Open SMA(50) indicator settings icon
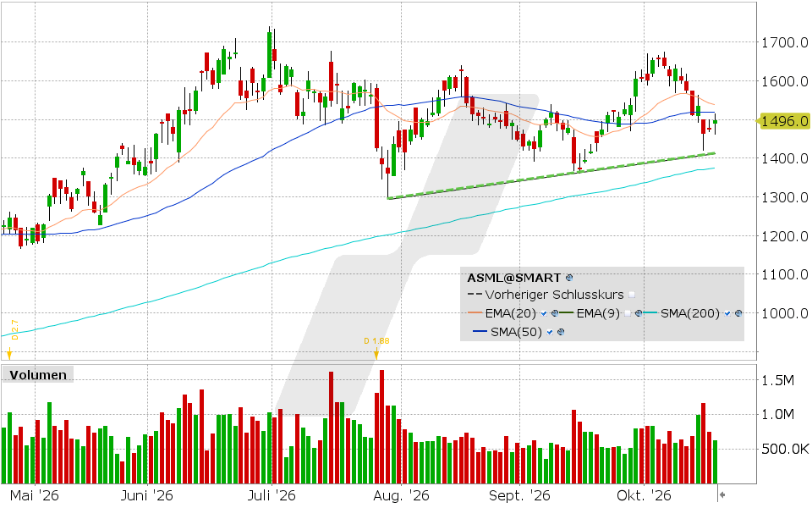 (x=561, y=332)
